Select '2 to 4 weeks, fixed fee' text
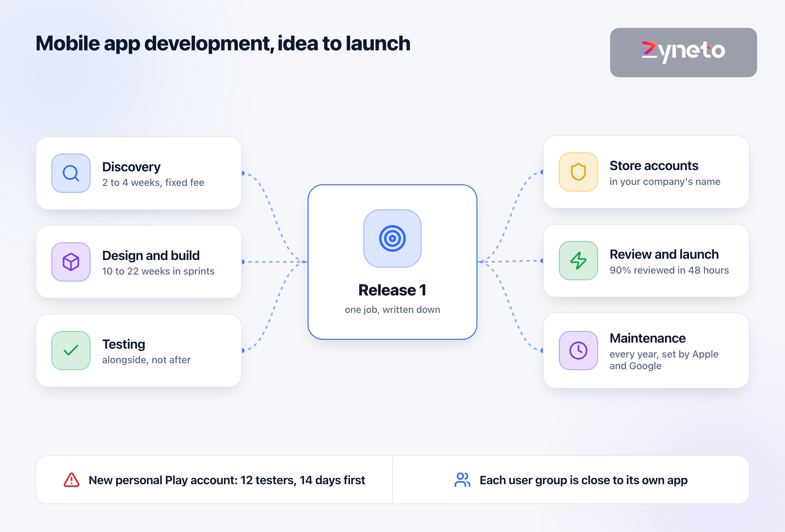The image size is (785, 532). tap(153, 183)
